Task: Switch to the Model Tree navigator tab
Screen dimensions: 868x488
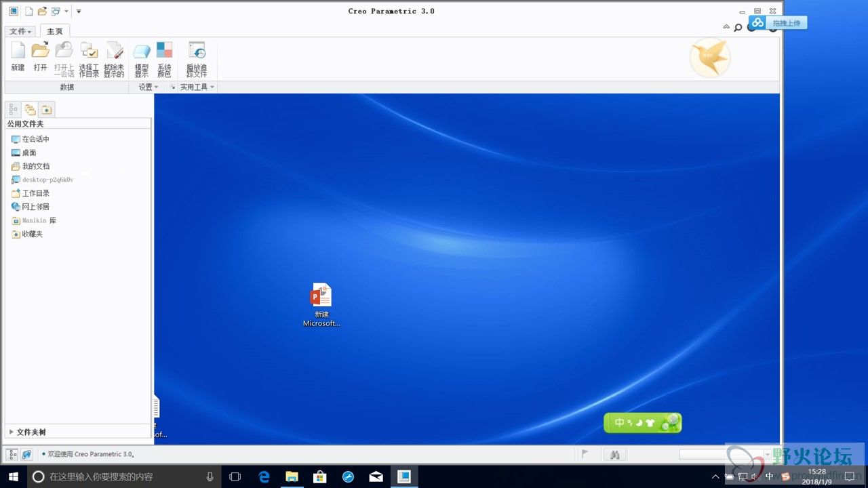Action: click(x=14, y=109)
